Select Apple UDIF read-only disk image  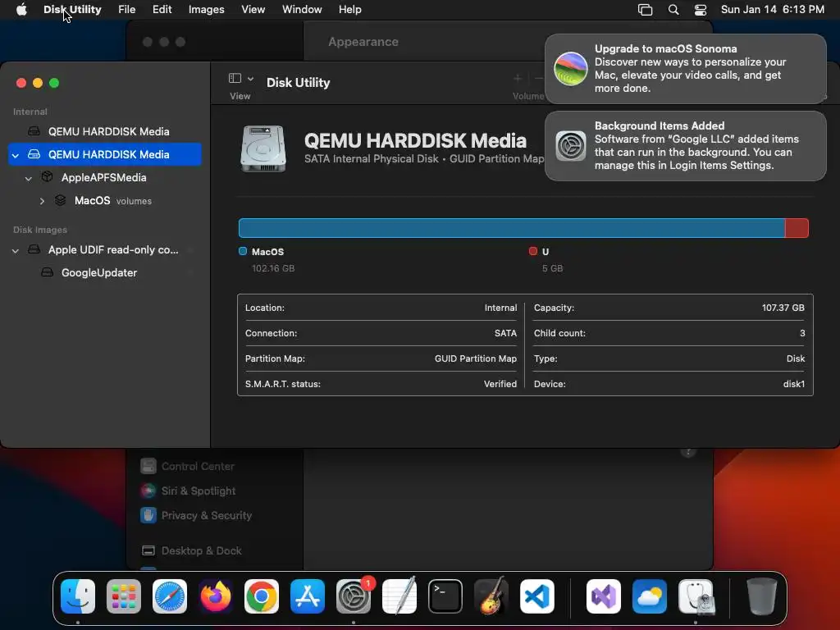(113, 249)
